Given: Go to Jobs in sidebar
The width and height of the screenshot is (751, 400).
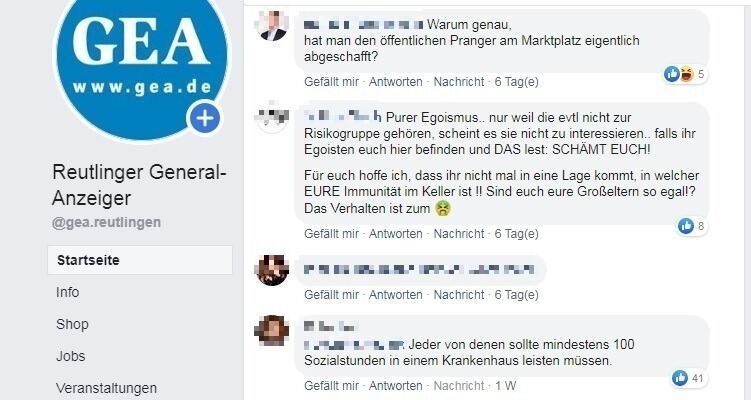Looking at the screenshot, I should 70,356.
